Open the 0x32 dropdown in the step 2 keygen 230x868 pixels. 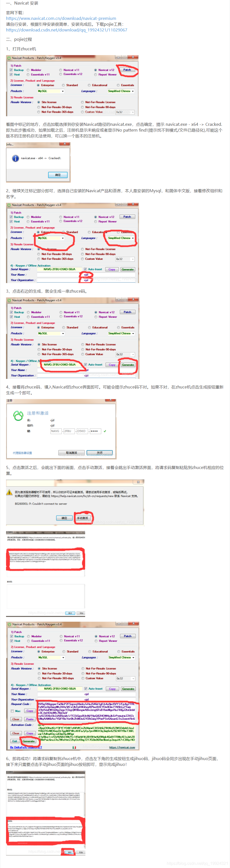[125, 259]
